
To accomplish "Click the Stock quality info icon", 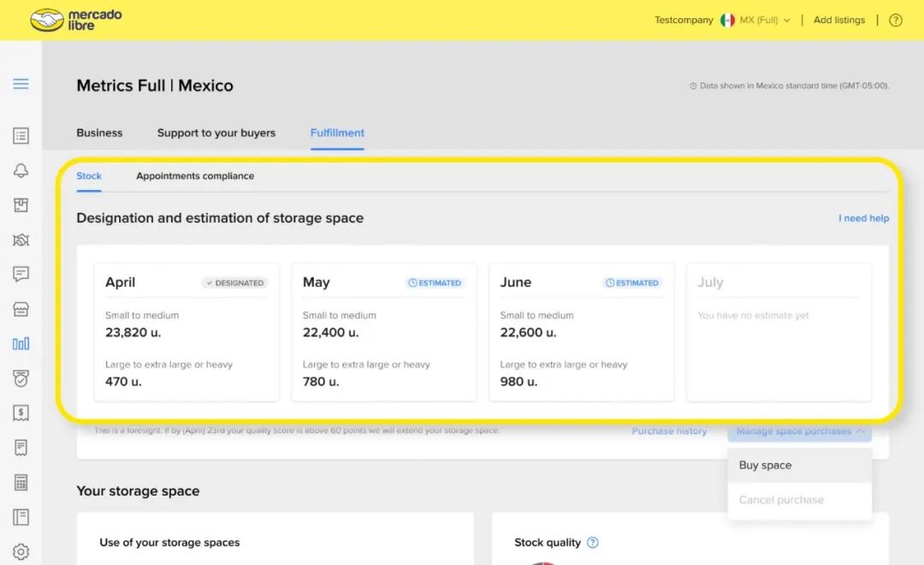I will coord(593,543).
